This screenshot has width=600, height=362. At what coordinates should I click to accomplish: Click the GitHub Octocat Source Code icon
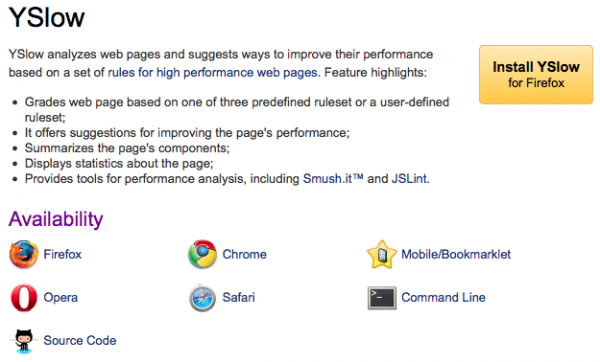coord(24,341)
